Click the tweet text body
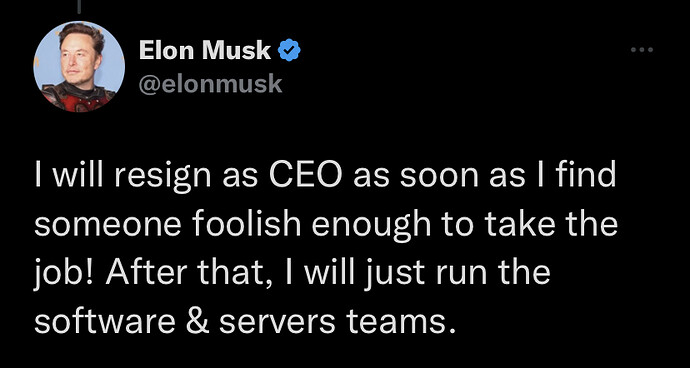 tap(326, 249)
